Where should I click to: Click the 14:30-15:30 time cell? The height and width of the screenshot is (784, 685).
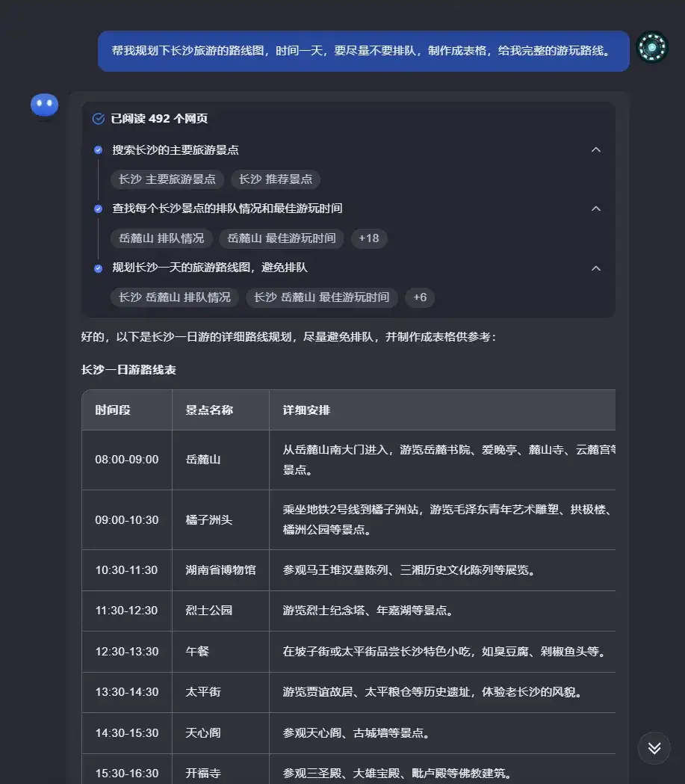pos(127,733)
